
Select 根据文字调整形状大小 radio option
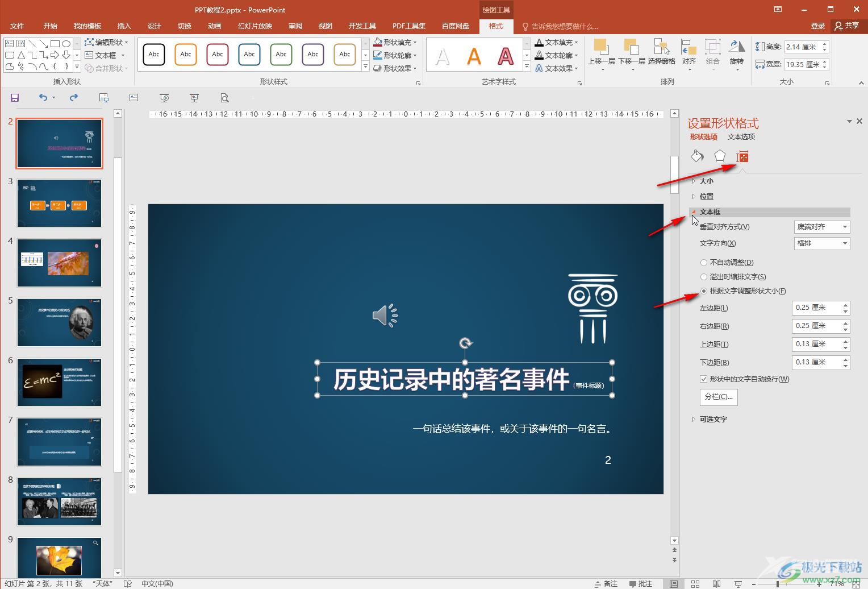[744, 291]
